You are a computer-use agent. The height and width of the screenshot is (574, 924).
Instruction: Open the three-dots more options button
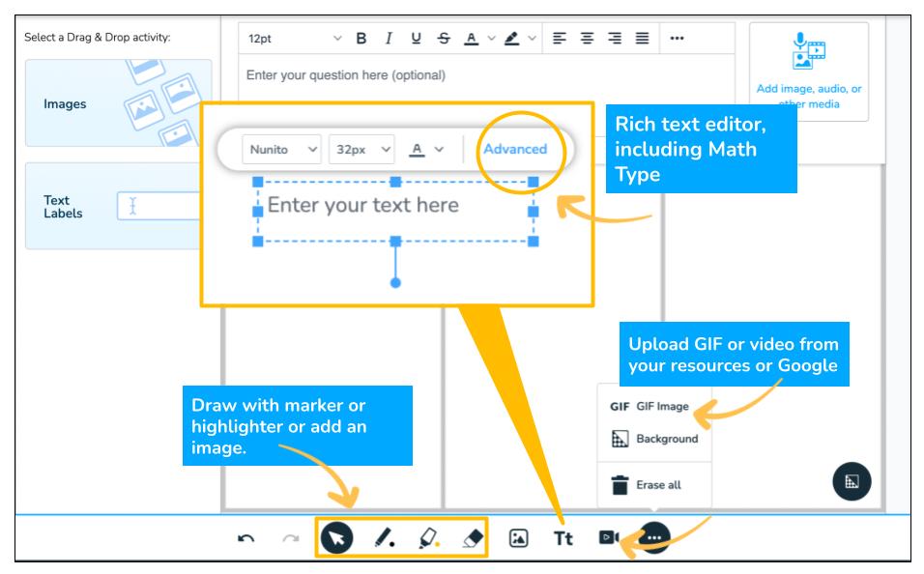(x=656, y=537)
